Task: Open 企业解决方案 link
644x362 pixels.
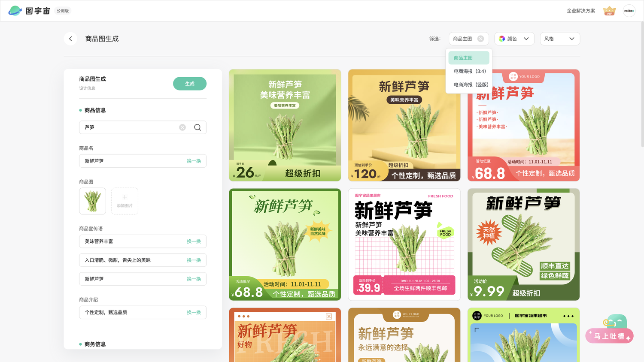Action: pos(581,11)
